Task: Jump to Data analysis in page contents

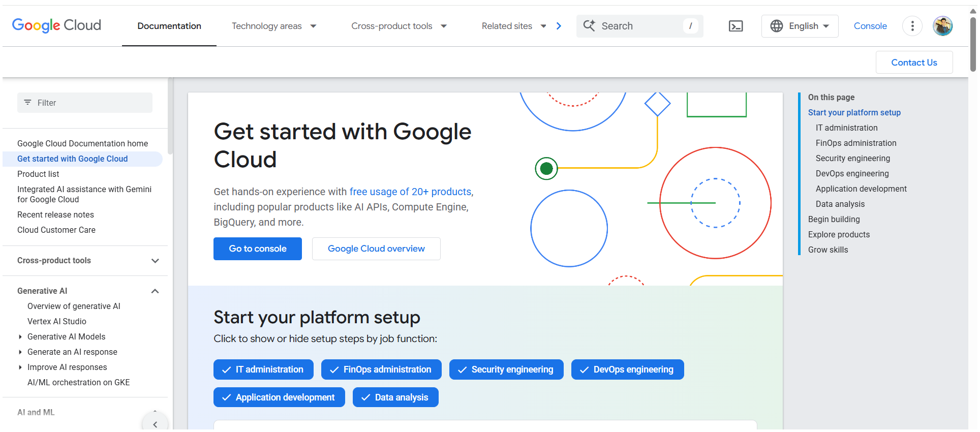Action: coord(840,204)
